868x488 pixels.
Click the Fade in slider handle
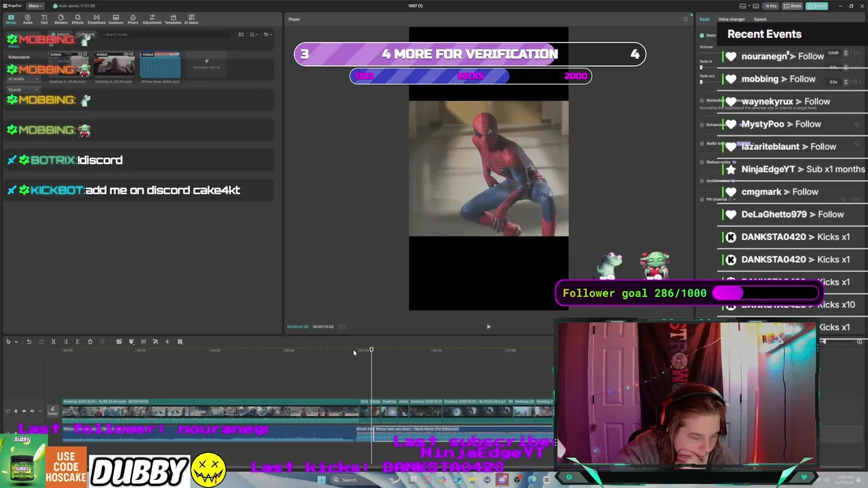coord(701,68)
